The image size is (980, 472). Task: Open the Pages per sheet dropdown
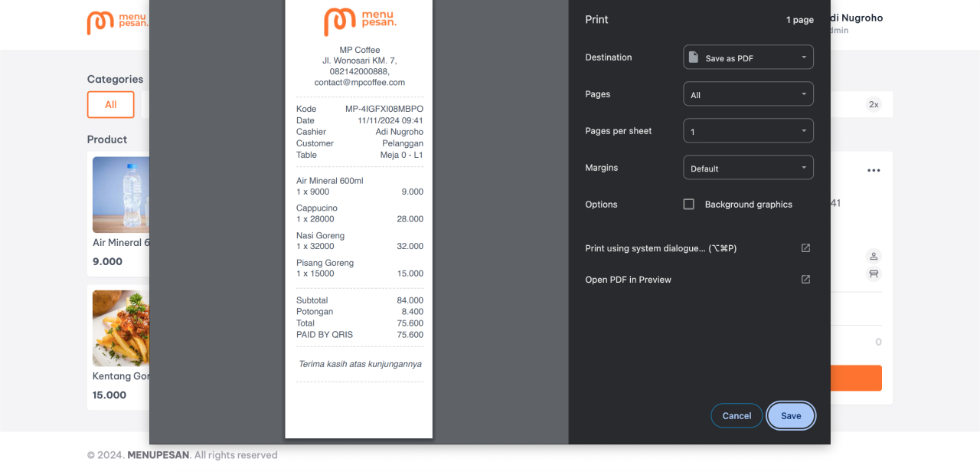coord(748,130)
